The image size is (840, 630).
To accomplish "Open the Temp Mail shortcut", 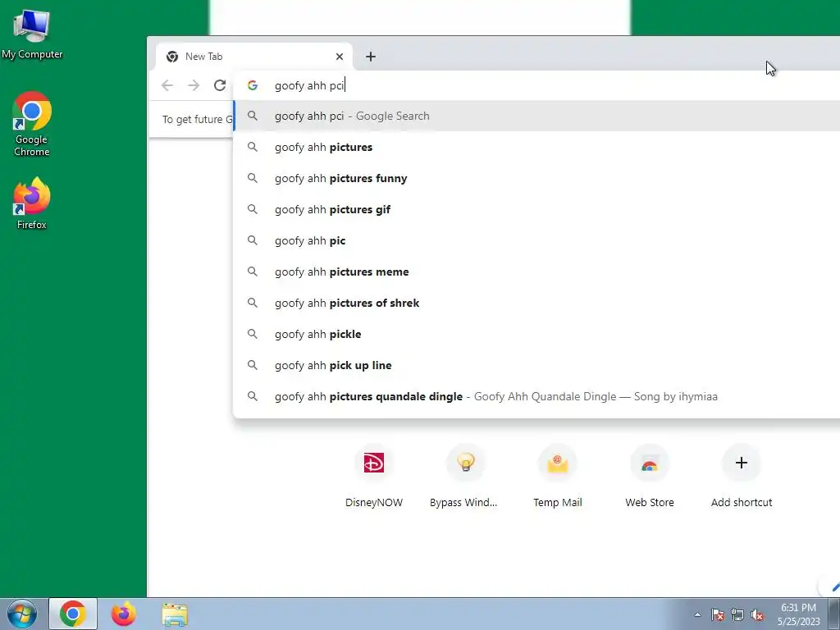I will [558, 476].
